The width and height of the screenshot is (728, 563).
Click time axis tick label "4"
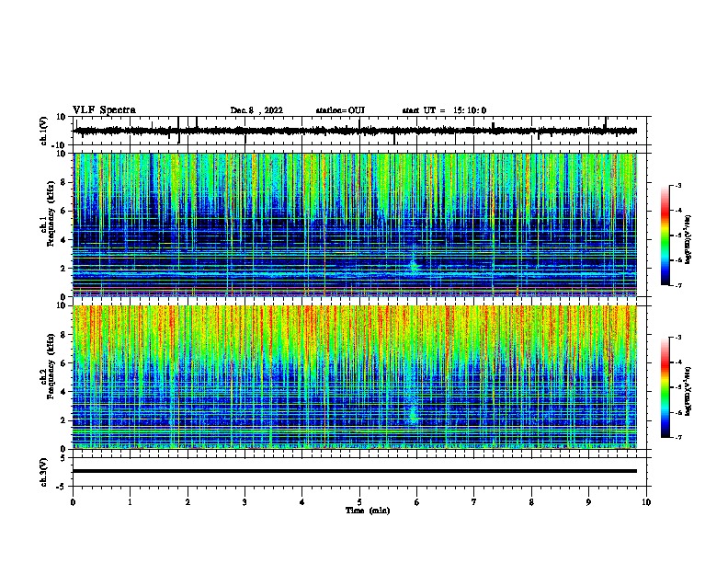tap(302, 502)
